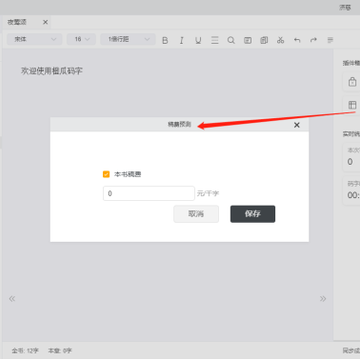Open the magnifier search tool
Viewport: 360px width, 360px height.
[231, 40]
